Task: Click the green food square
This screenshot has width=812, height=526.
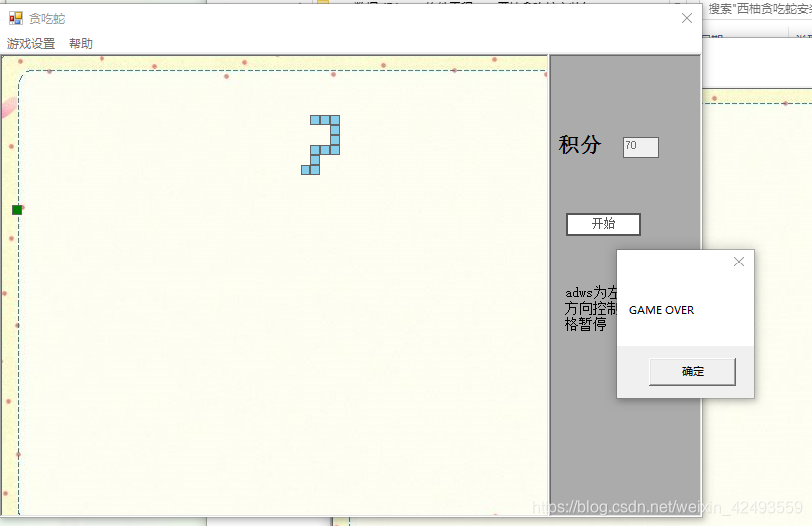Action: pos(17,210)
